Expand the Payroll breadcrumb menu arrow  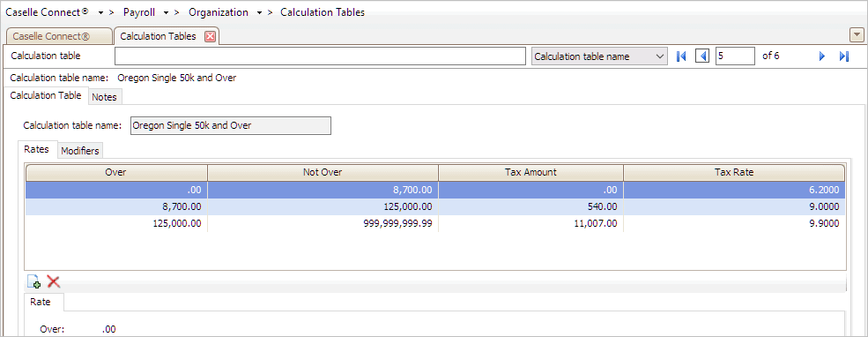coord(166,12)
